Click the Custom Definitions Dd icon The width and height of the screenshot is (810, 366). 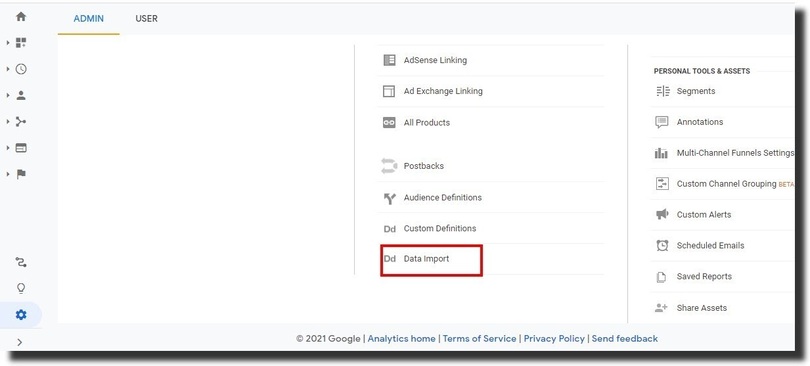(390, 229)
